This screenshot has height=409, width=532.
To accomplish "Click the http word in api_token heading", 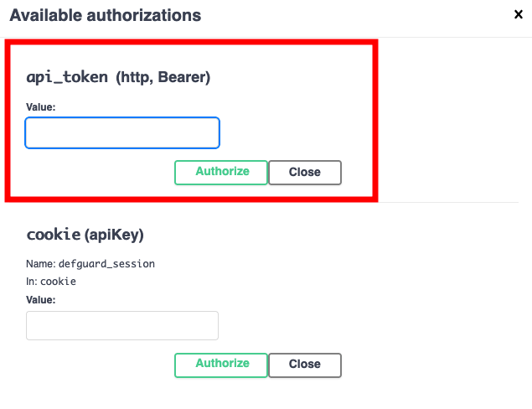I will 134,78.
